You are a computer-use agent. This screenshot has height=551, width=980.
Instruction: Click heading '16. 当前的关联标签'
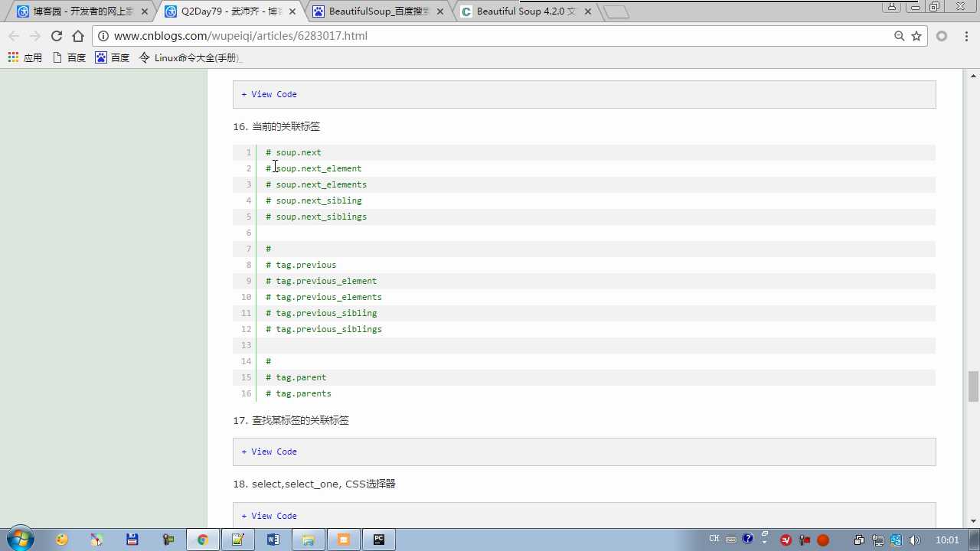point(276,126)
